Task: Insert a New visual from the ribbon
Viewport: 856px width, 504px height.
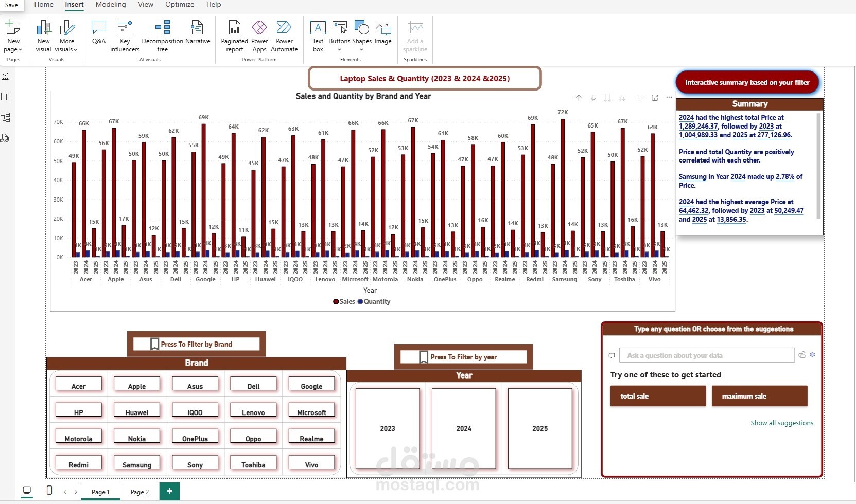Action: coord(43,36)
